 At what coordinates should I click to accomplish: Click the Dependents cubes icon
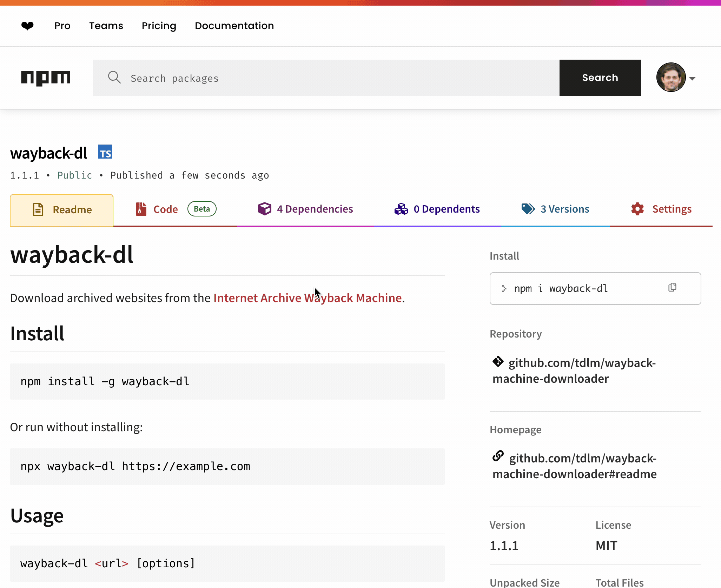401,209
